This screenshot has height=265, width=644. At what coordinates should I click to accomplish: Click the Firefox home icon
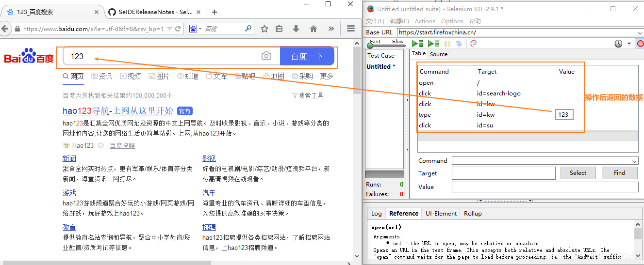click(x=314, y=29)
